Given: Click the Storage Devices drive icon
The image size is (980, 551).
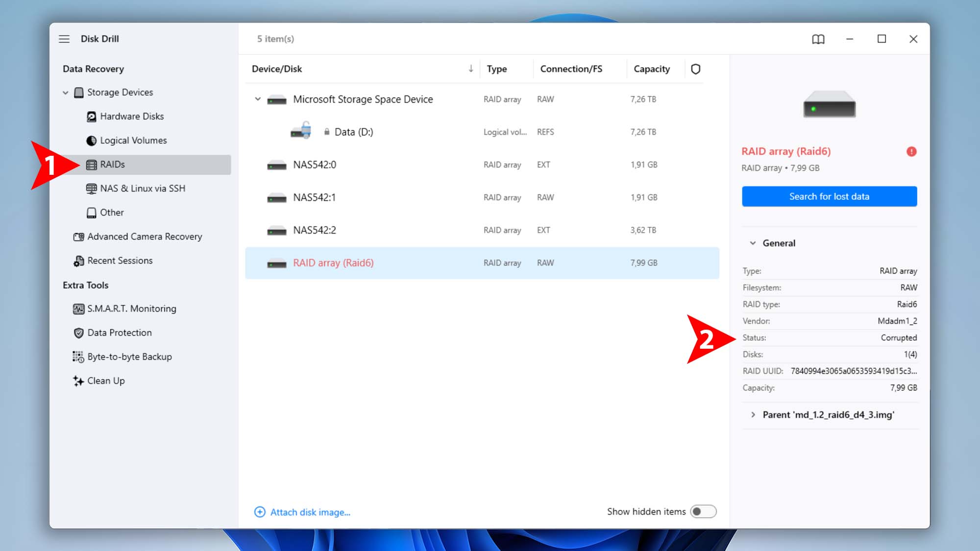Looking at the screenshot, I should coord(78,93).
